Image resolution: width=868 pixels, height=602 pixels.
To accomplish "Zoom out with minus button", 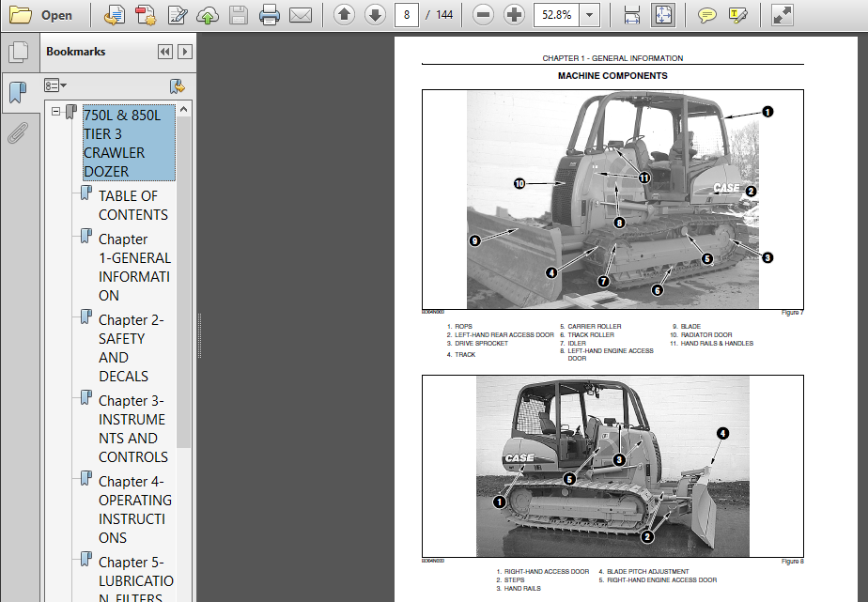I will click(x=483, y=15).
